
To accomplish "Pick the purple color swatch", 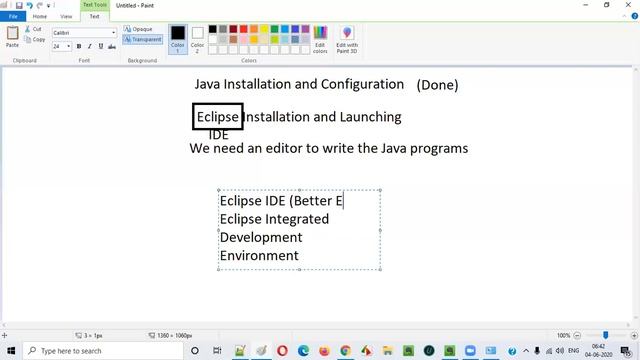I will (305, 29).
